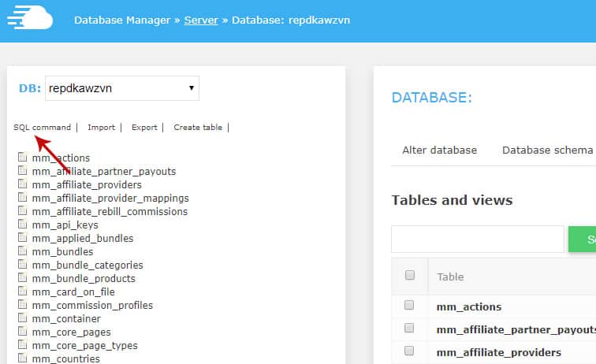The height and width of the screenshot is (364, 596).
Task: Click the table icon beside mm_card_on_file
Action: (x=23, y=292)
